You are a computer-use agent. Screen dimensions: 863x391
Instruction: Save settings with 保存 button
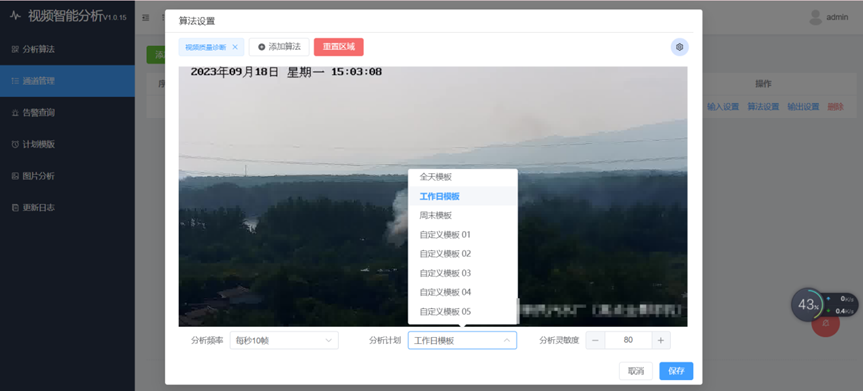676,371
